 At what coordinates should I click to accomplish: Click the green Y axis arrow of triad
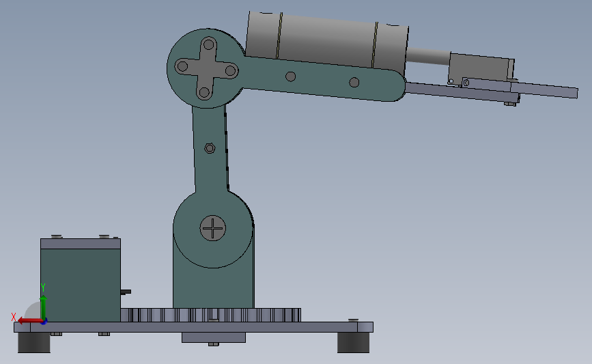tap(44, 307)
